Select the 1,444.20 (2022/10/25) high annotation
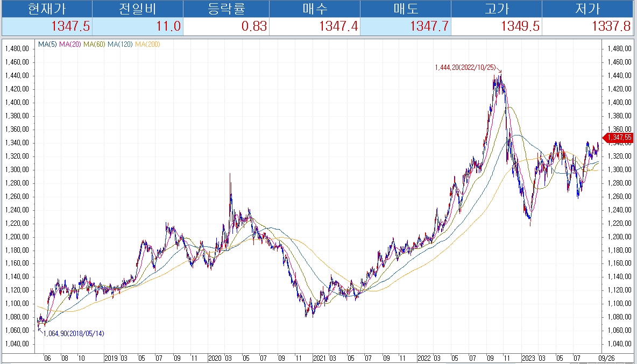 coord(466,68)
